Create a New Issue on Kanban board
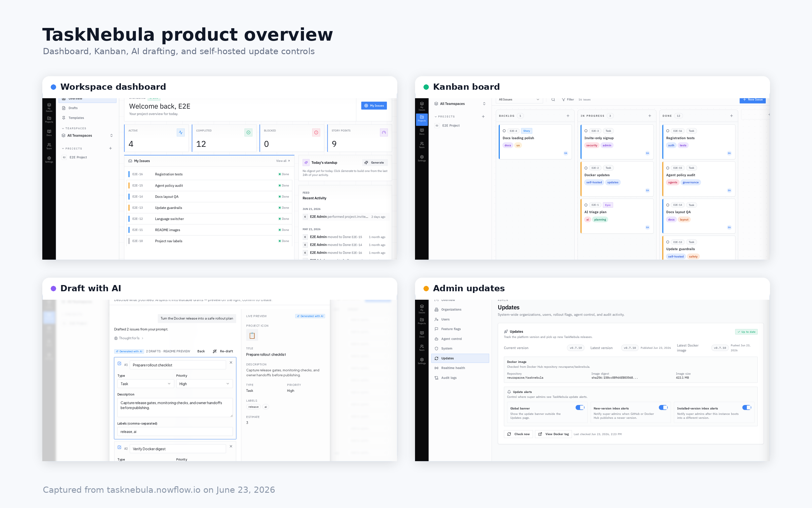The image size is (812, 508). coord(752,100)
